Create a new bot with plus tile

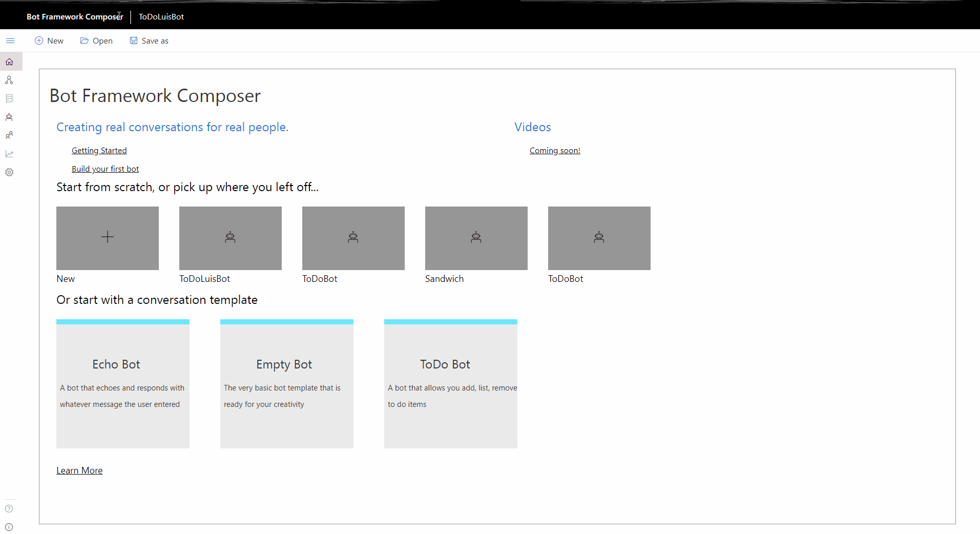[x=108, y=238]
